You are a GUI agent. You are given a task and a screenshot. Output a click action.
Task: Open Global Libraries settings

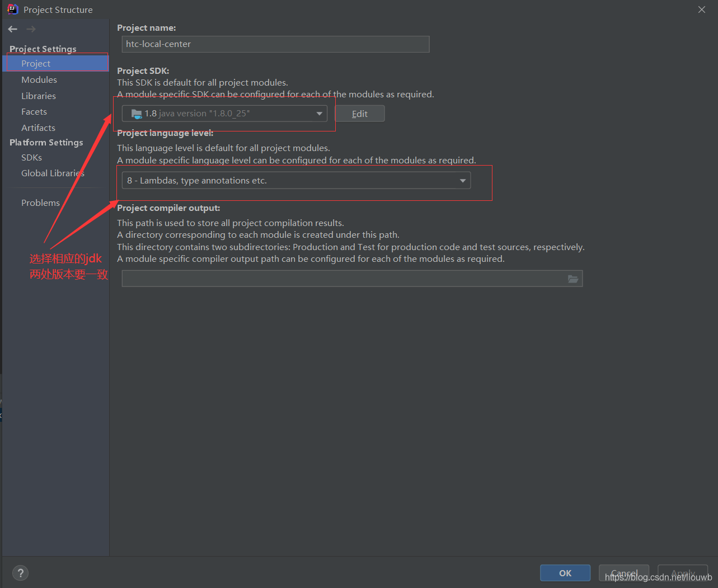click(53, 173)
